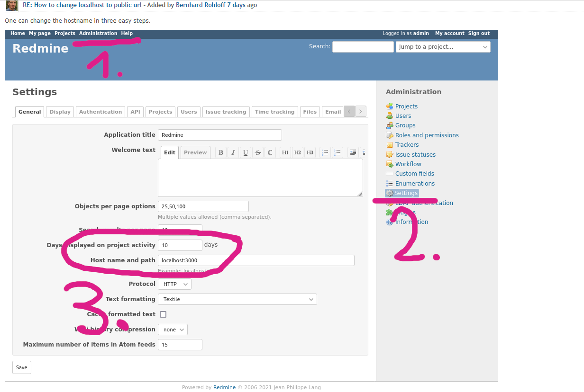Click inside the Welcome text area
This screenshot has height=392, width=584.
pyautogui.click(x=260, y=178)
